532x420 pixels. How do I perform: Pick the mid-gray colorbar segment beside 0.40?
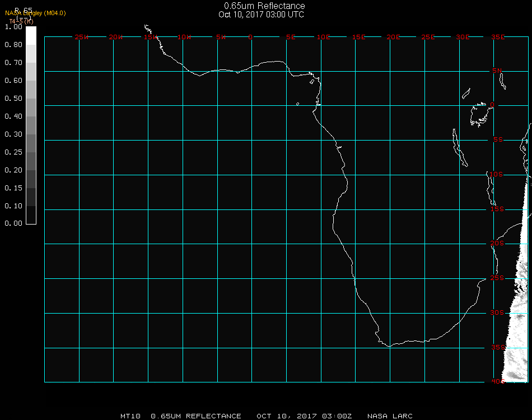31,125
